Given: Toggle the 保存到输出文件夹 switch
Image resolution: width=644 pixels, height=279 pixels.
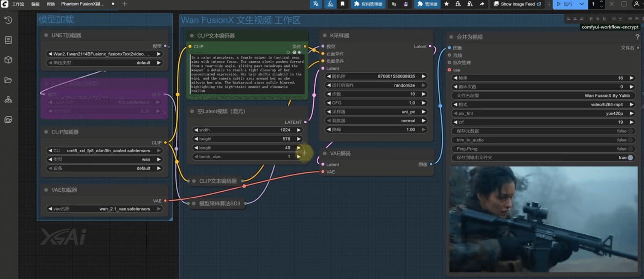Looking at the screenshot, I should click(630, 158).
